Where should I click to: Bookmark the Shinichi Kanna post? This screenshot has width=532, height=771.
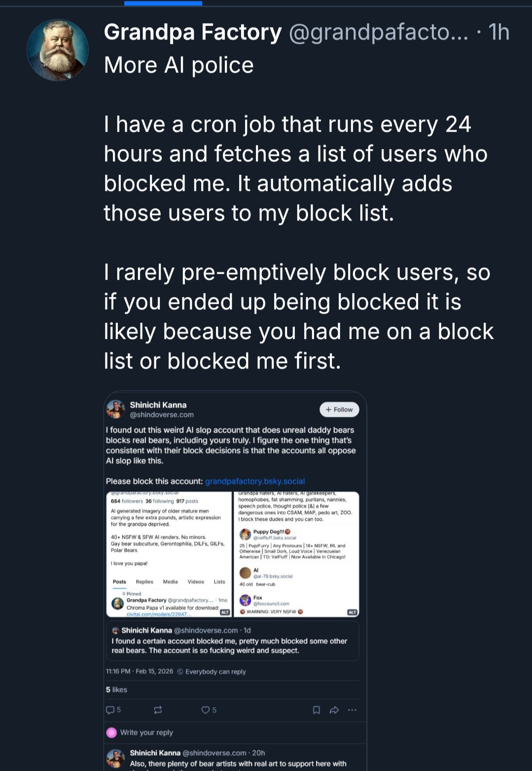pos(317,710)
